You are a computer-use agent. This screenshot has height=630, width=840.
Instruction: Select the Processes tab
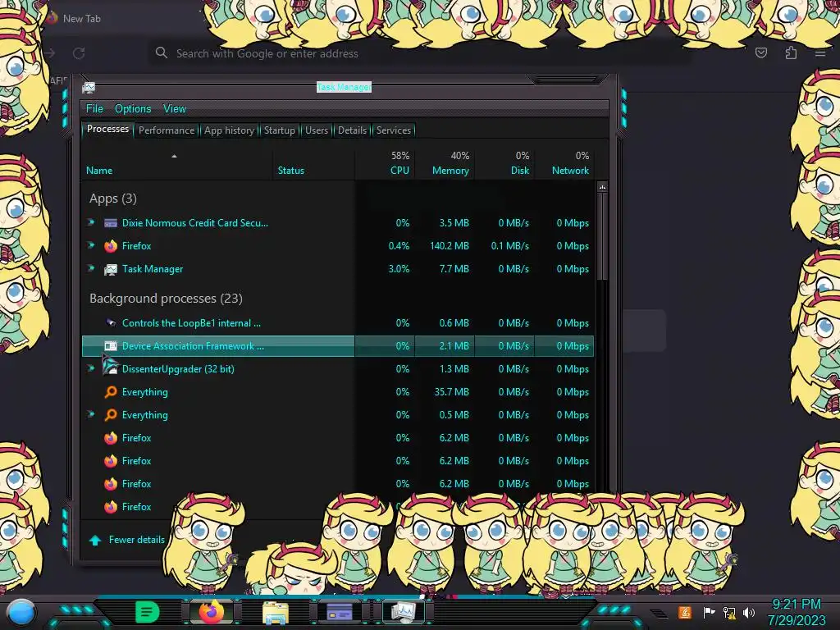[x=107, y=129]
